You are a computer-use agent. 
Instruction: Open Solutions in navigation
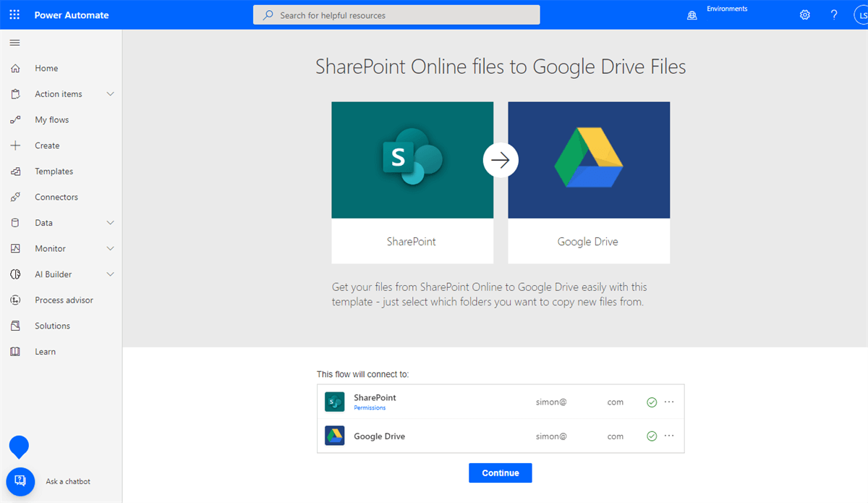click(x=52, y=326)
